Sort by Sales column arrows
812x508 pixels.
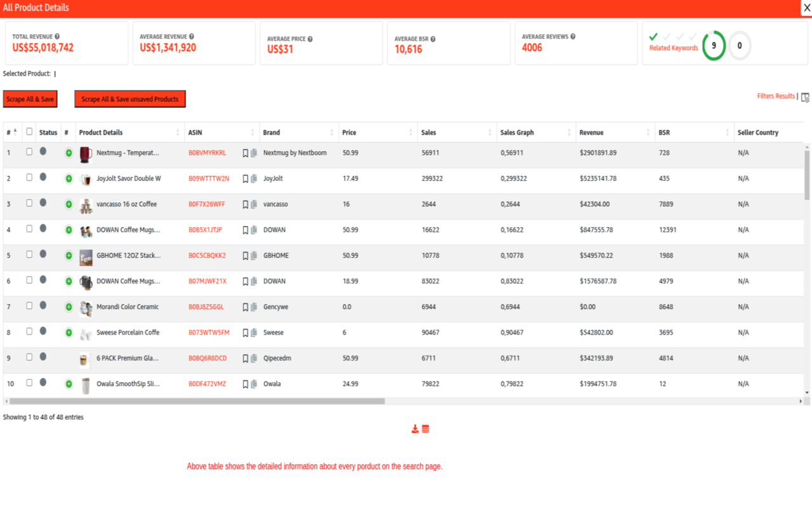click(490, 133)
